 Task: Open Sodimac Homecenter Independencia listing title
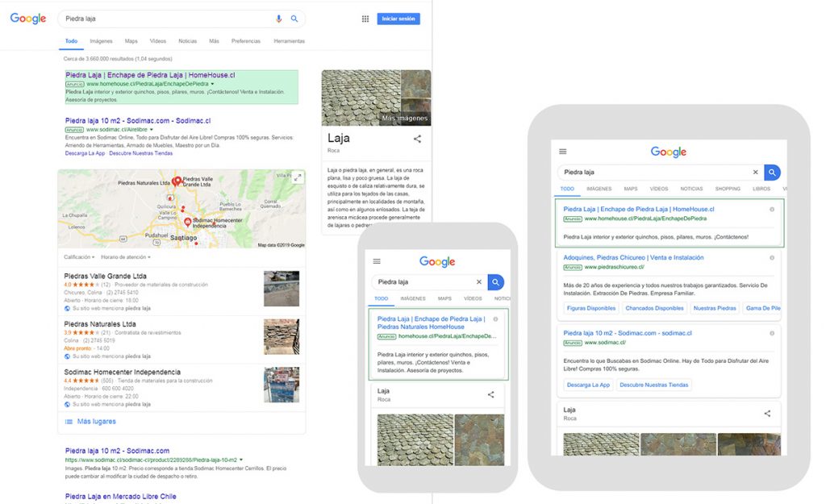[x=123, y=373]
